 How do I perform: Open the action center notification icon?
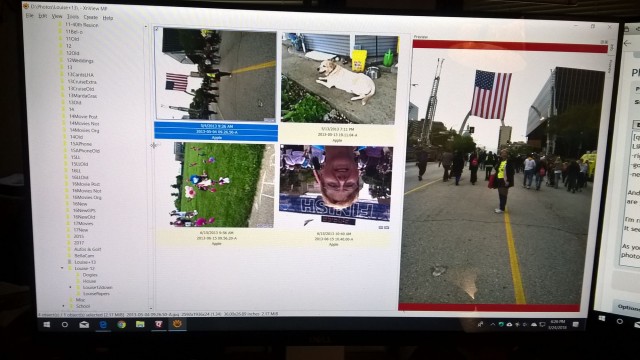[x=576, y=324]
